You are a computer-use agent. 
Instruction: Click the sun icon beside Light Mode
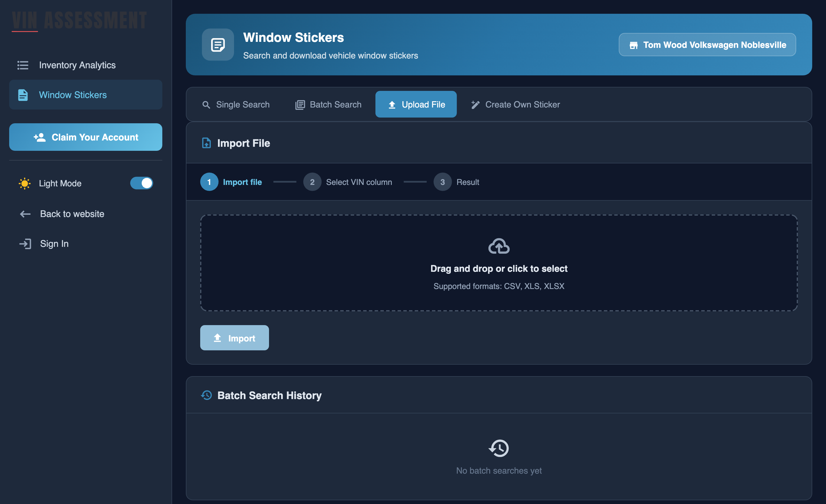click(x=24, y=183)
